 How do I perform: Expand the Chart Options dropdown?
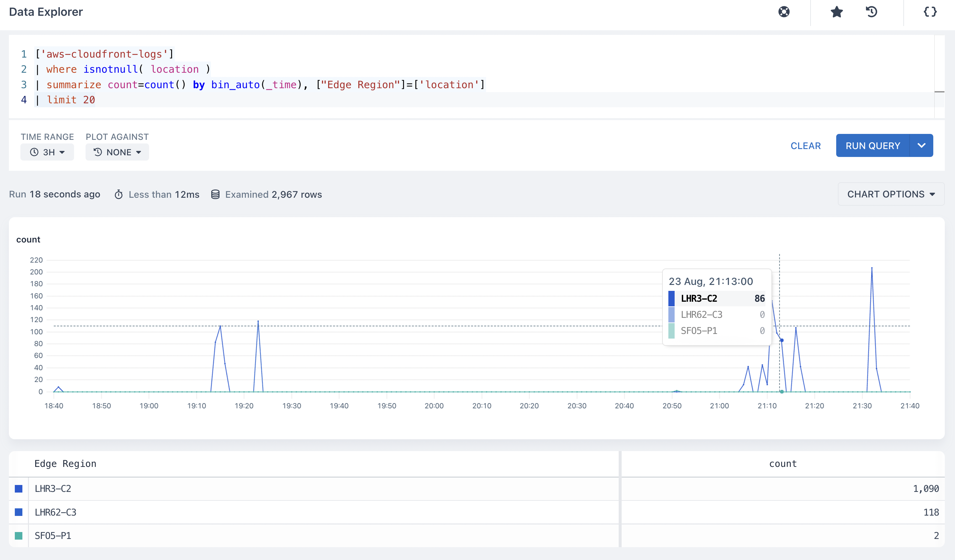[891, 194]
